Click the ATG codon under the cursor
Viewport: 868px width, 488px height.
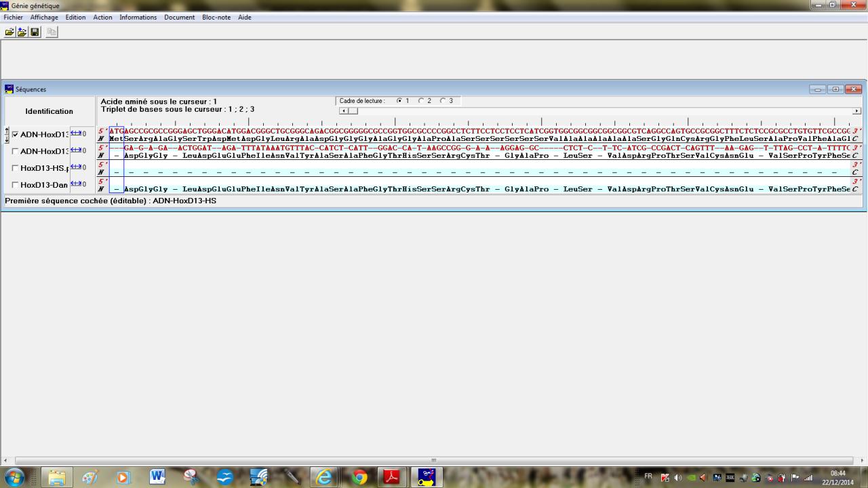coord(117,131)
